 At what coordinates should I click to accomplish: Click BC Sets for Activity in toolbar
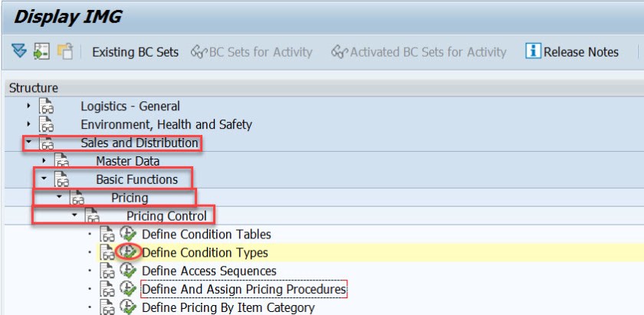tap(252, 52)
